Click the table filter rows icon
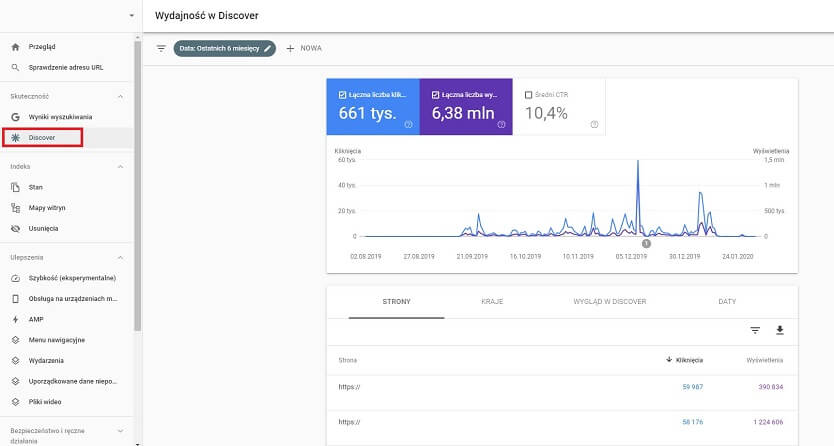Image resolution: width=834 pixels, height=446 pixels. coord(755,330)
